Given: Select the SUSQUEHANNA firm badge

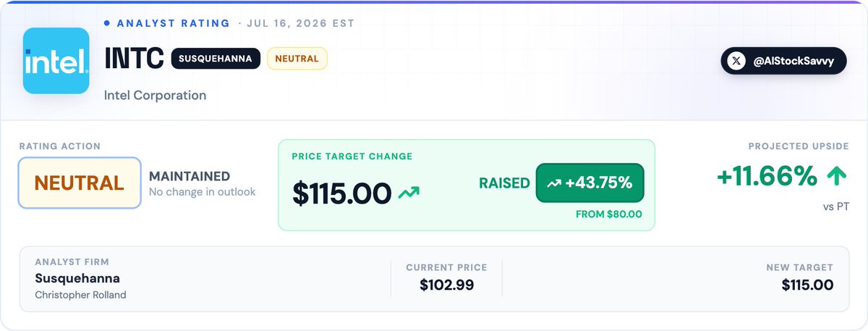Looking at the screenshot, I should click(x=216, y=59).
